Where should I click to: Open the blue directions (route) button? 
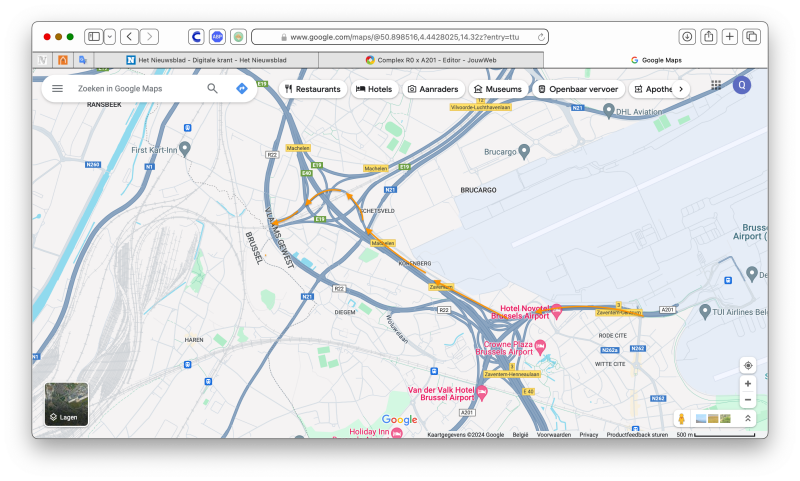242,89
